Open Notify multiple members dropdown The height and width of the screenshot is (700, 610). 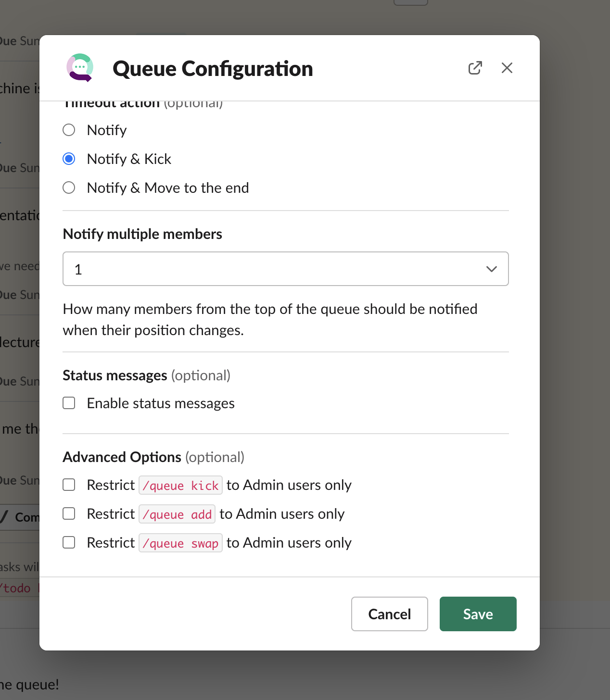(x=285, y=269)
